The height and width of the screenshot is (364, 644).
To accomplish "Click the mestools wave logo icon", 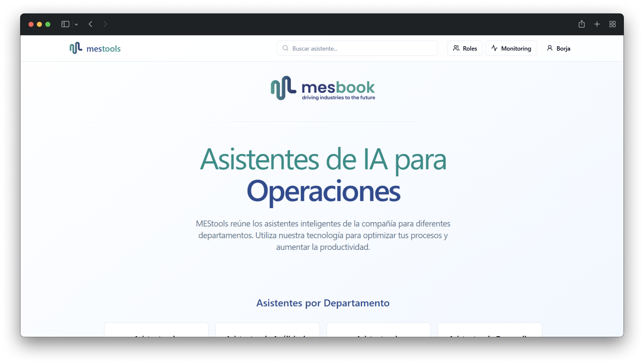I will [76, 48].
